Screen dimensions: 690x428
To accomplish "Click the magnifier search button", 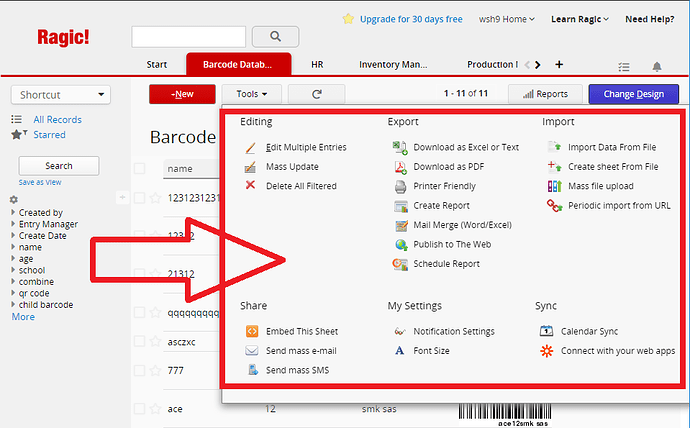I will pyautogui.click(x=275, y=37).
